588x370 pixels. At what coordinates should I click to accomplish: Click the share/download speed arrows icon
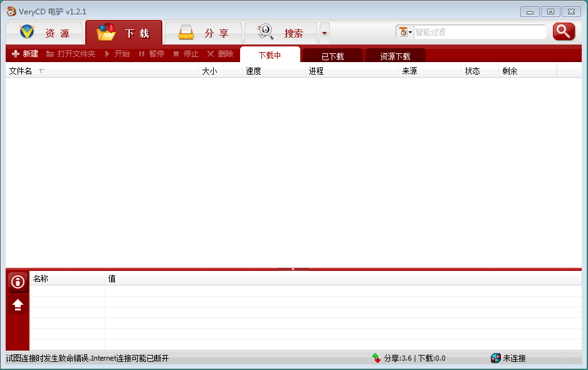[376, 358]
